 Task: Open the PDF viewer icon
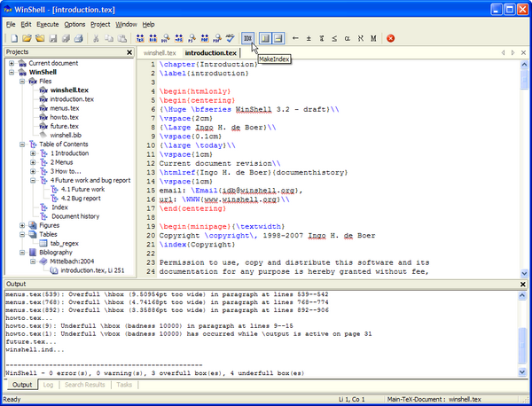(217, 38)
